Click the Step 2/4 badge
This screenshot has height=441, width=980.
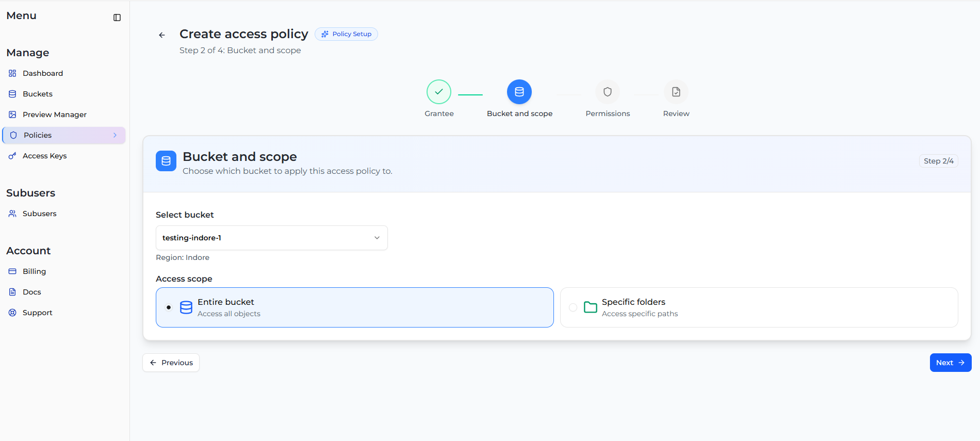[939, 161]
